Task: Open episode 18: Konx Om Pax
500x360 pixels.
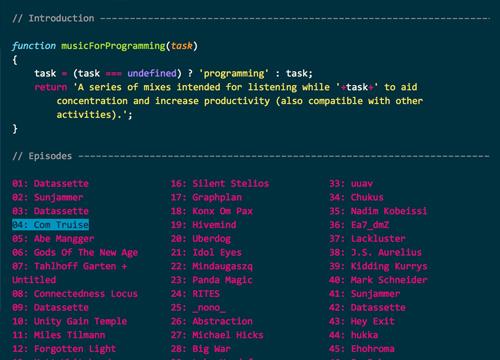Action: [x=212, y=211]
